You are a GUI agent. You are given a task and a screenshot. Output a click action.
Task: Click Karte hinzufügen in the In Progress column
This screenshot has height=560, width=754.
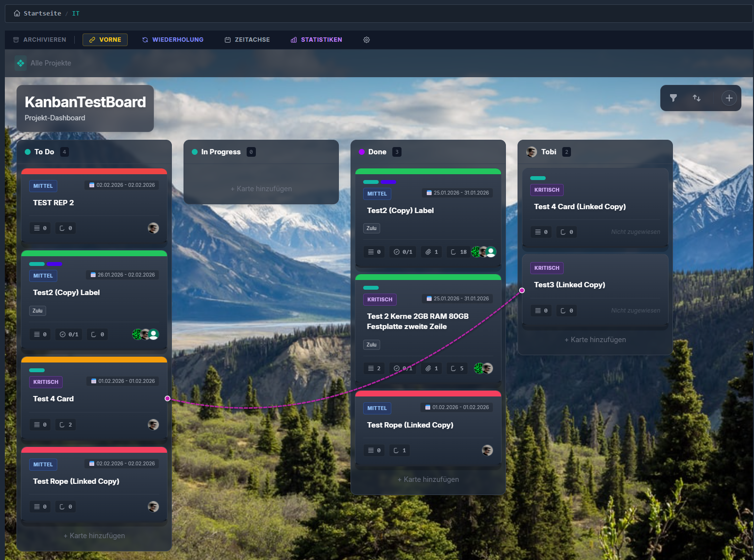click(261, 188)
